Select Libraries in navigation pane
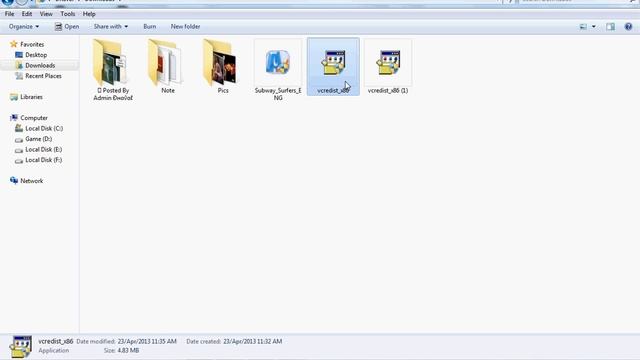 click(31, 97)
